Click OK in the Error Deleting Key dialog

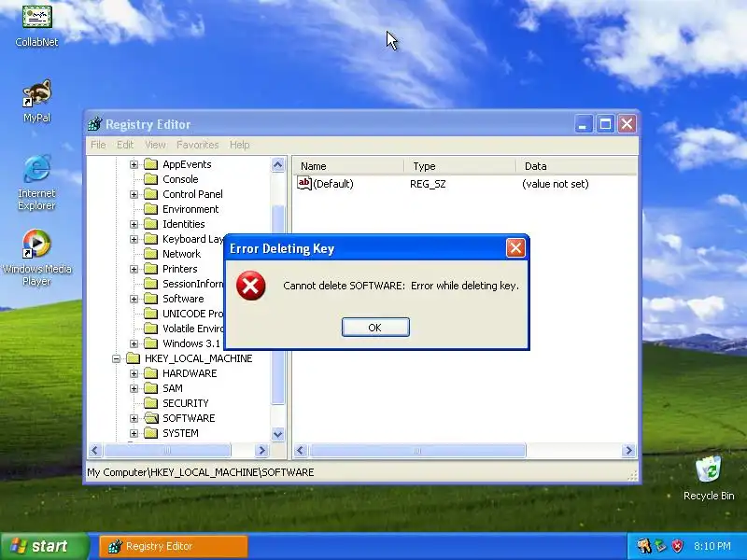point(375,328)
